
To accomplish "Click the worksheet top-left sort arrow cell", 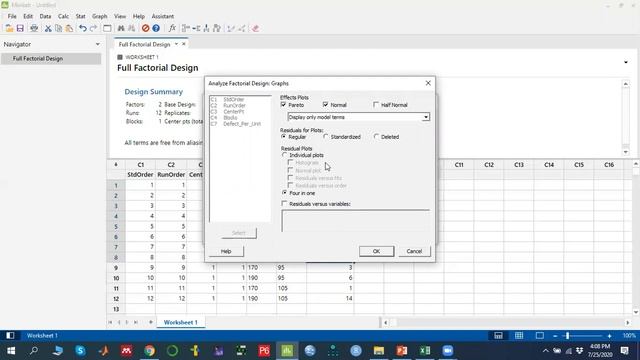I will coord(116,164).
